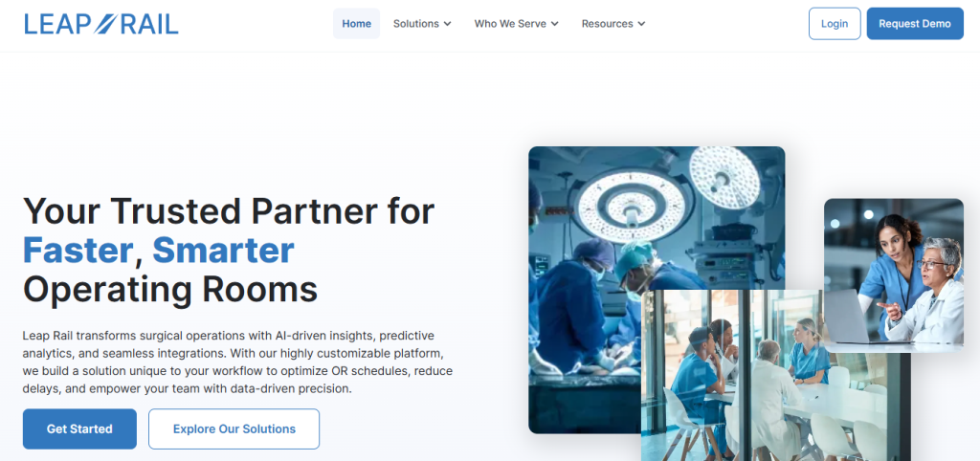The image size is (980, 461).
Task: Open the glass meeting room photo
Action: coord(775,375)
